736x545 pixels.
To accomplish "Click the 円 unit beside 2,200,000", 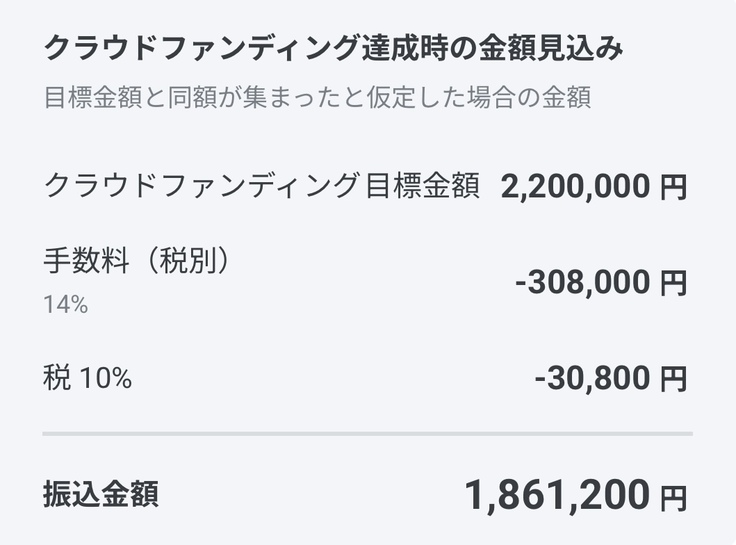I will (x=674, y=187).
